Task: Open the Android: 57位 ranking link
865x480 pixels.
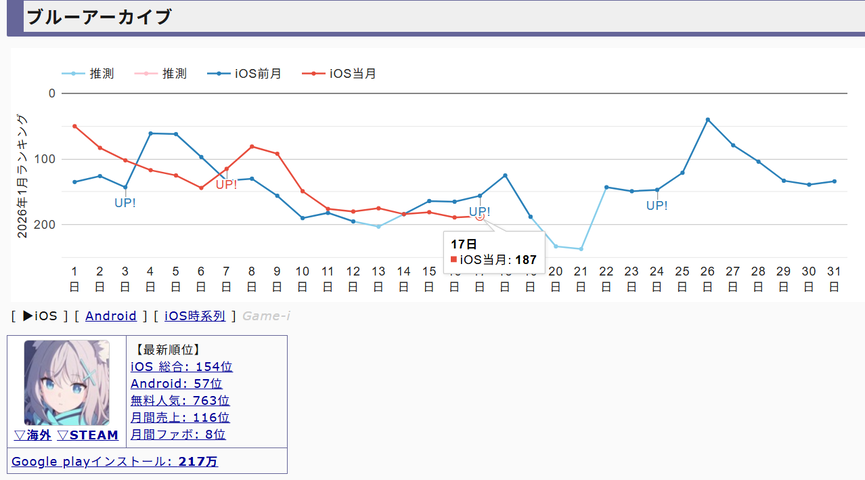Action: (x=176, y=384)
